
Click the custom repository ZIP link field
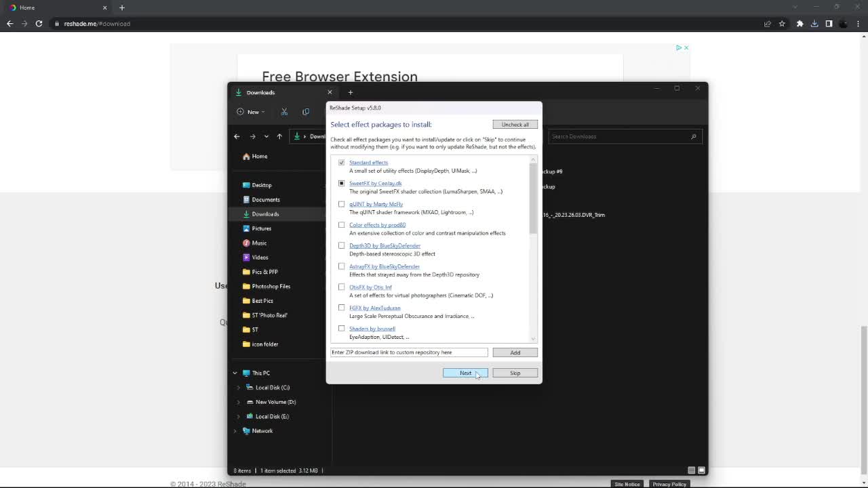pos(409,352)
